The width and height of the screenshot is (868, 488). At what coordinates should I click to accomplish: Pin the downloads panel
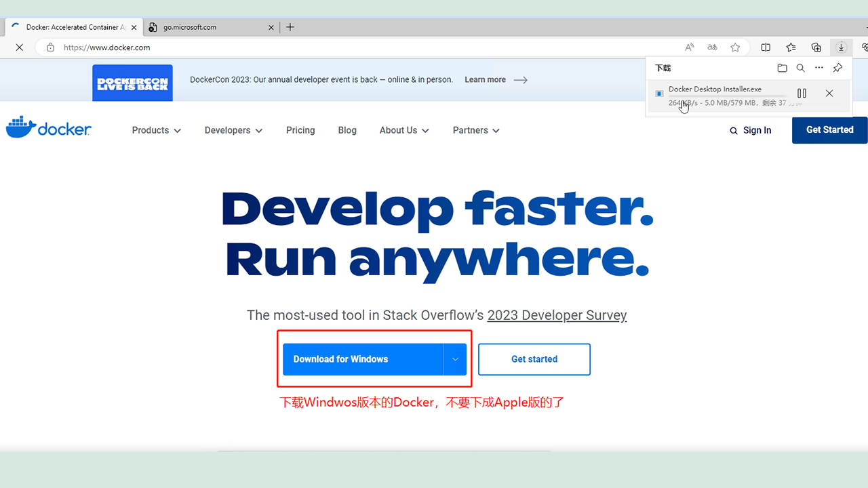(x=837, y=68)
